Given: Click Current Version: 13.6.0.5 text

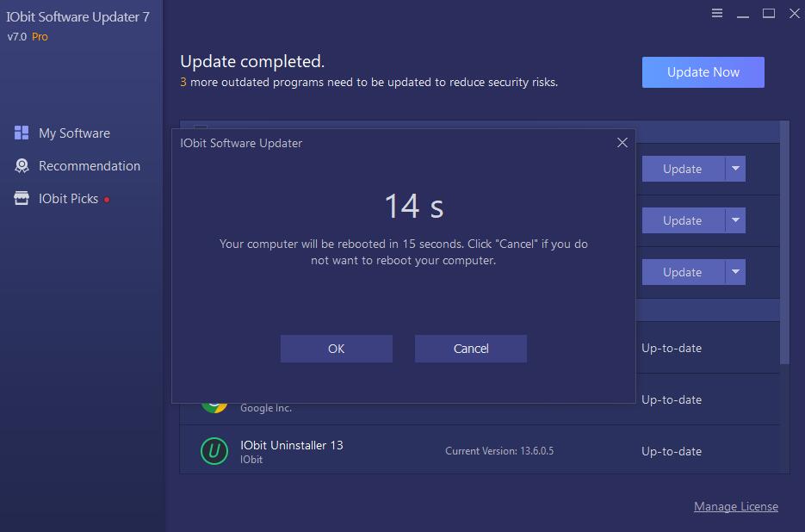Looking at the screenshot, I should (499, 451).
